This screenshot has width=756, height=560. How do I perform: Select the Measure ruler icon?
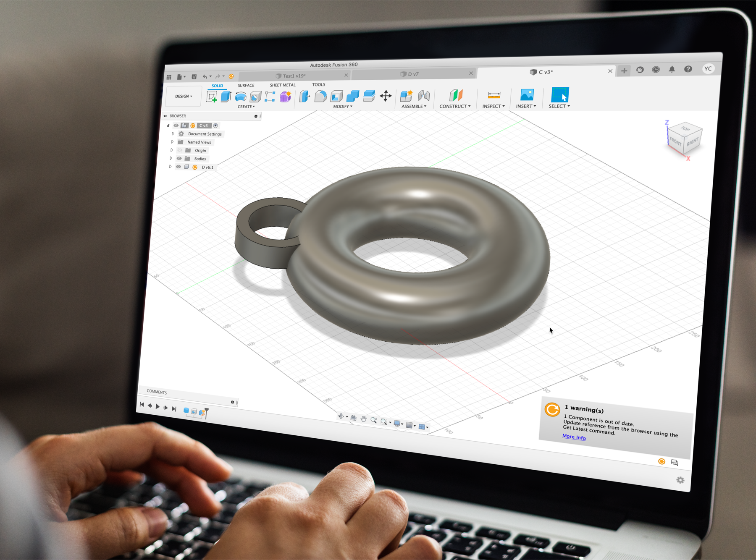[x=494, y=95]
